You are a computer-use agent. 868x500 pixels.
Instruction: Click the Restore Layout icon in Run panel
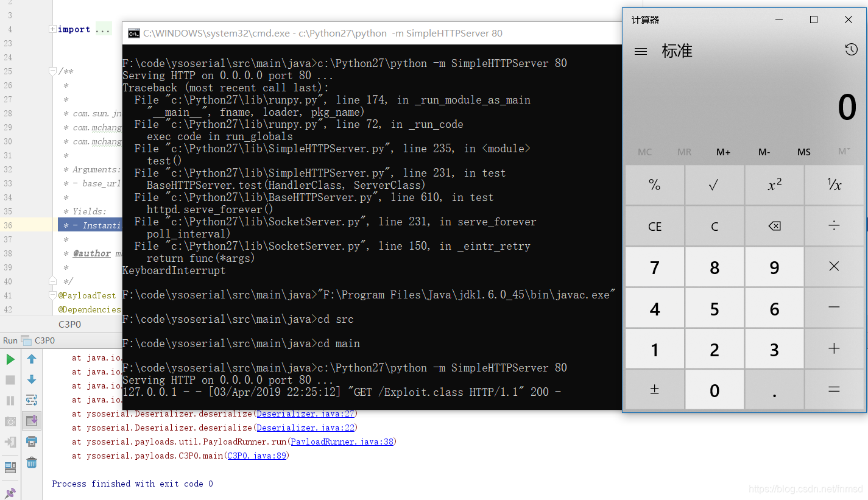point(10,468)
